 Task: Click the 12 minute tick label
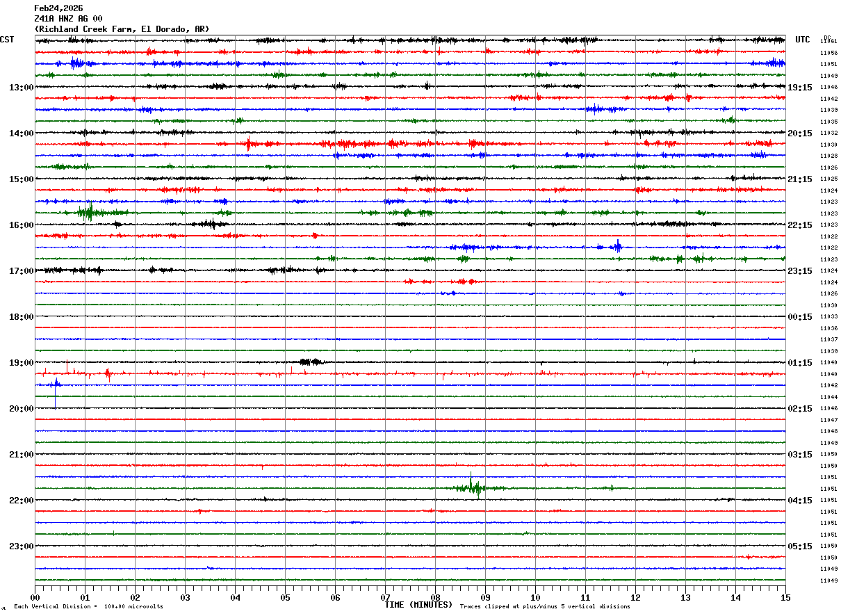point(635,597)
